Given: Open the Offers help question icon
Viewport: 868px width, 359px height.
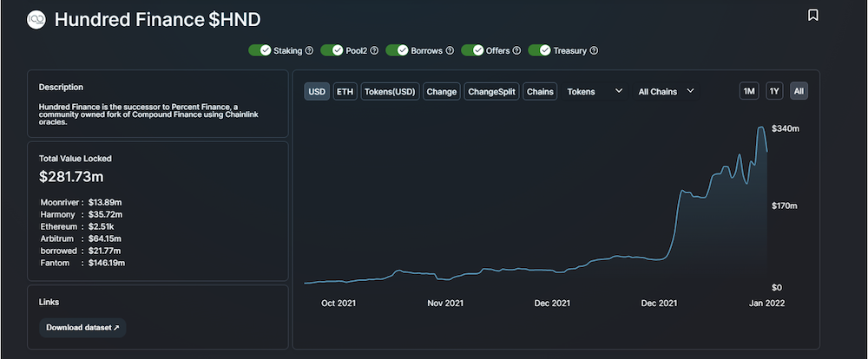Looking at the screenshot, I should pos(516,50).
